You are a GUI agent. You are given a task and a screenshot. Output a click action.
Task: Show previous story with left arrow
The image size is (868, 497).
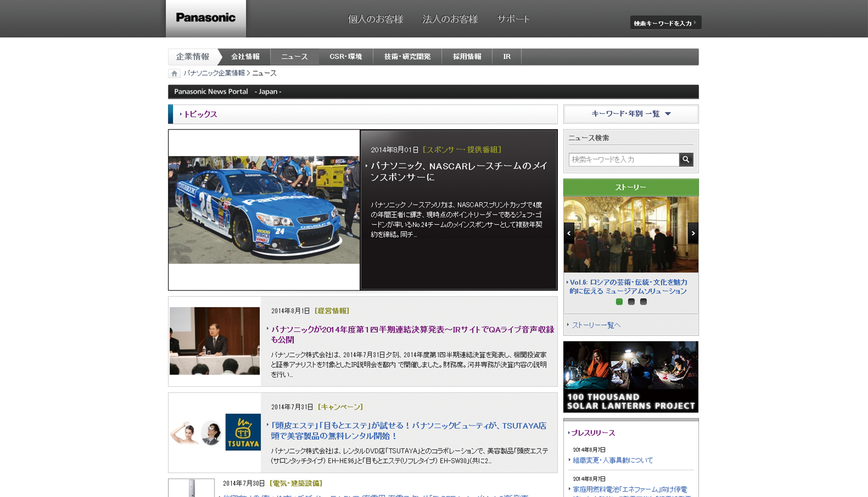point(569,233)
